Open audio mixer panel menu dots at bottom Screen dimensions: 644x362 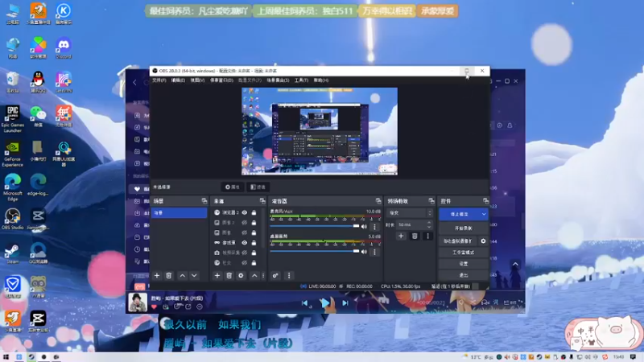289,276
